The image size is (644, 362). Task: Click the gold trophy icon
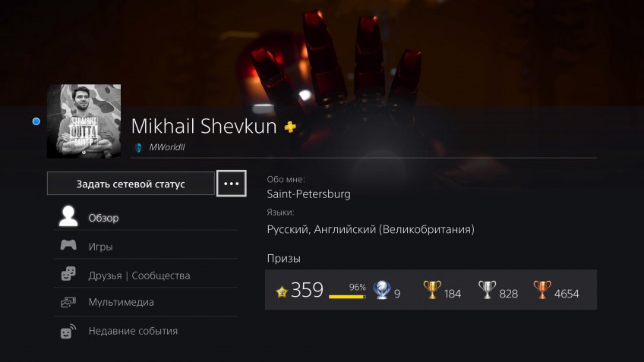[x=432, y=290]
